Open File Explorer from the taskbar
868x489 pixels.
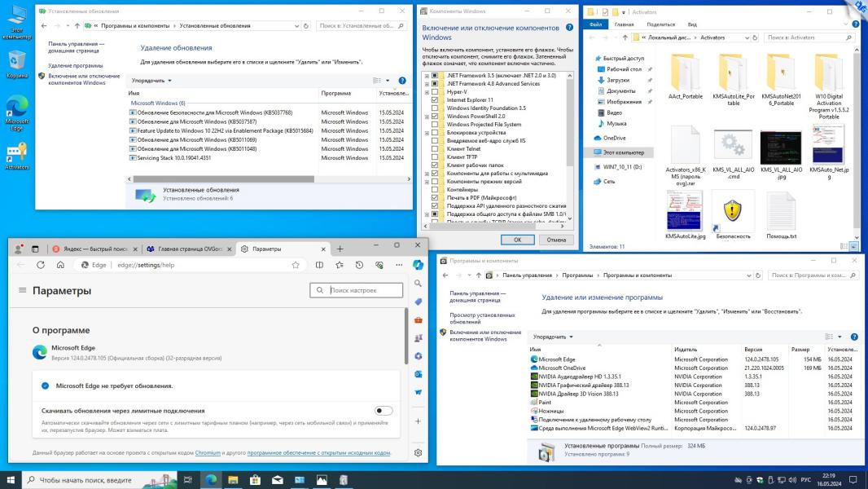[x=233, y=480]
